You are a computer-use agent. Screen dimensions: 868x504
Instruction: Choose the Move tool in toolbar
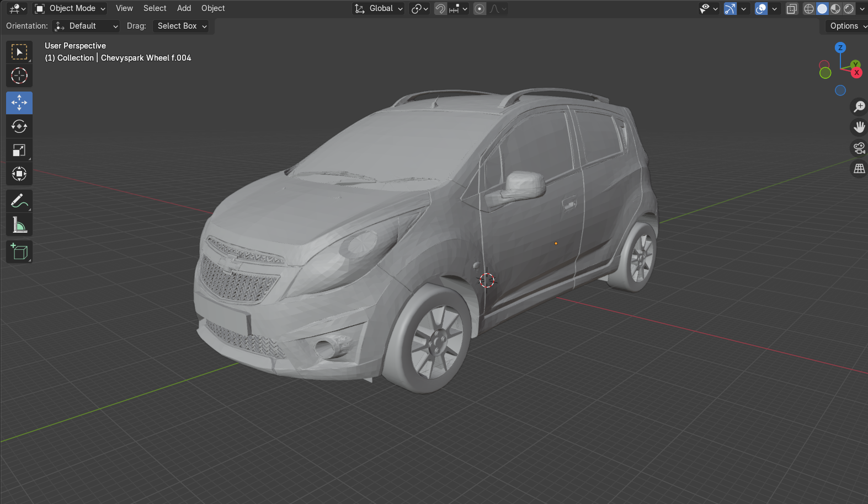pyautogui.click(x=19, y=103)
